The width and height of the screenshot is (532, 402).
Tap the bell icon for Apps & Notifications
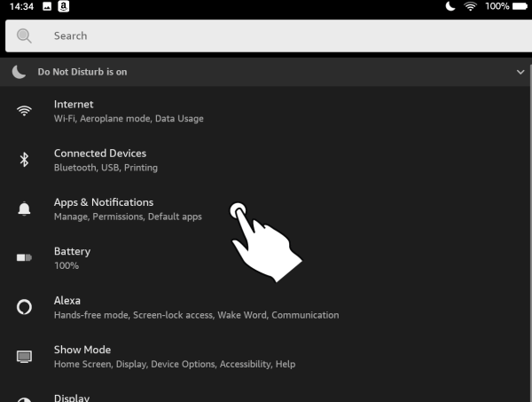point(24,209)
